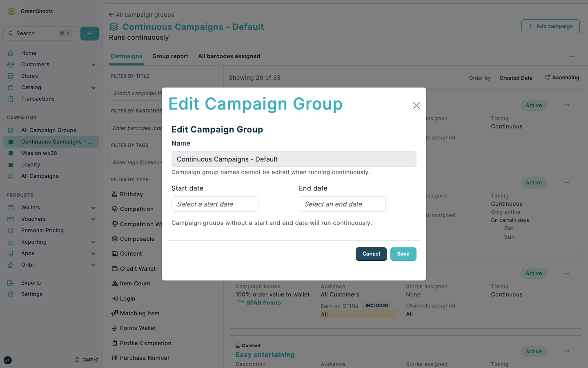The width and height of the screenshot is (588, 368).
Task: Select the Stores sidebar icon
Action: (x=10, y=76)
